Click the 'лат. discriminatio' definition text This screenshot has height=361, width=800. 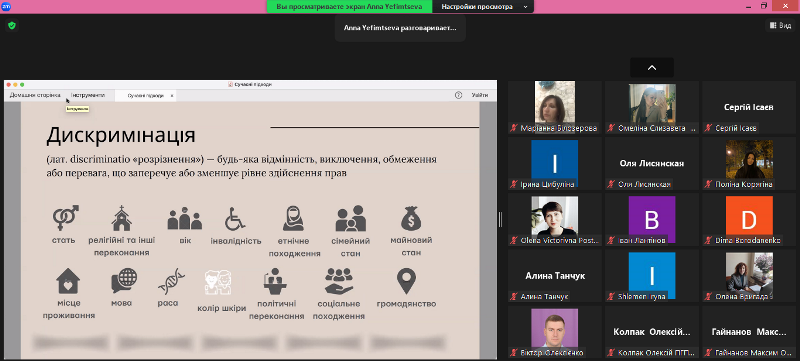point(241,166)
